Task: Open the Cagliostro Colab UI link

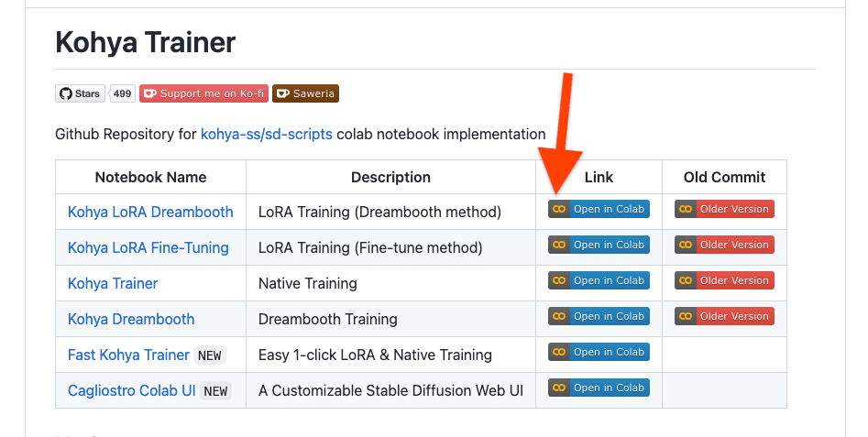Action: [x=132, y=390]
